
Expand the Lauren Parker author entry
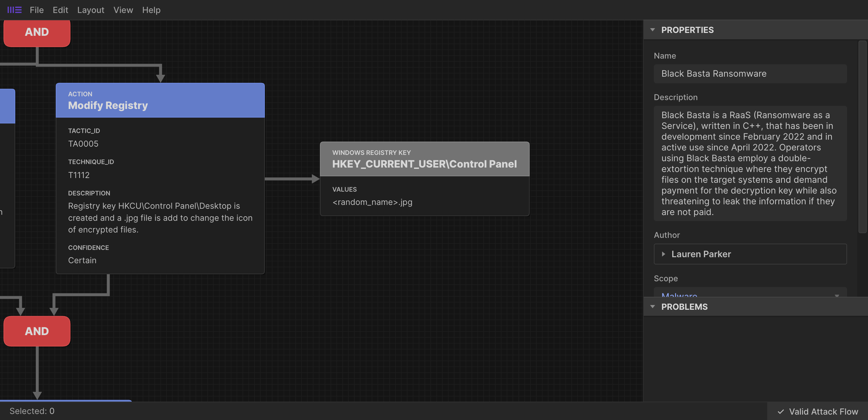point(663,254)
